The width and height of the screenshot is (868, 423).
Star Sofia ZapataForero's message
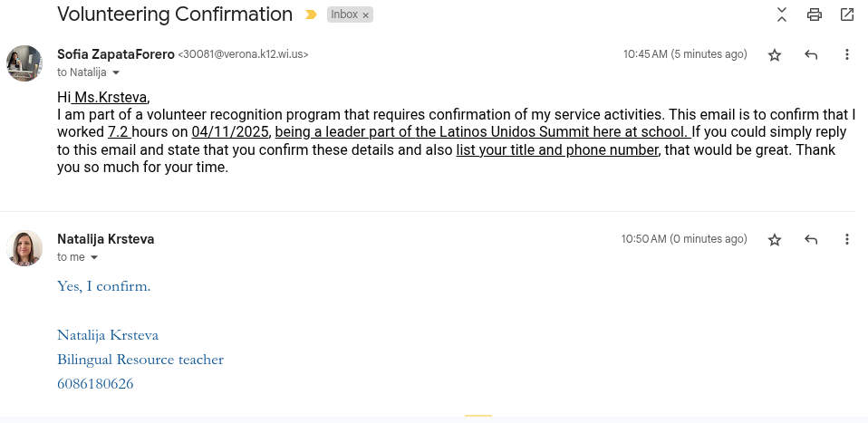775,55
